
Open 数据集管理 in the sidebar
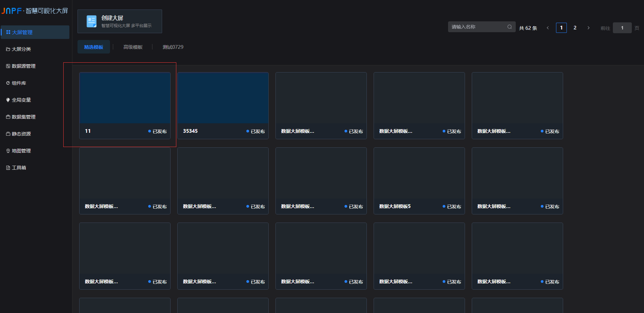[35, 117]
